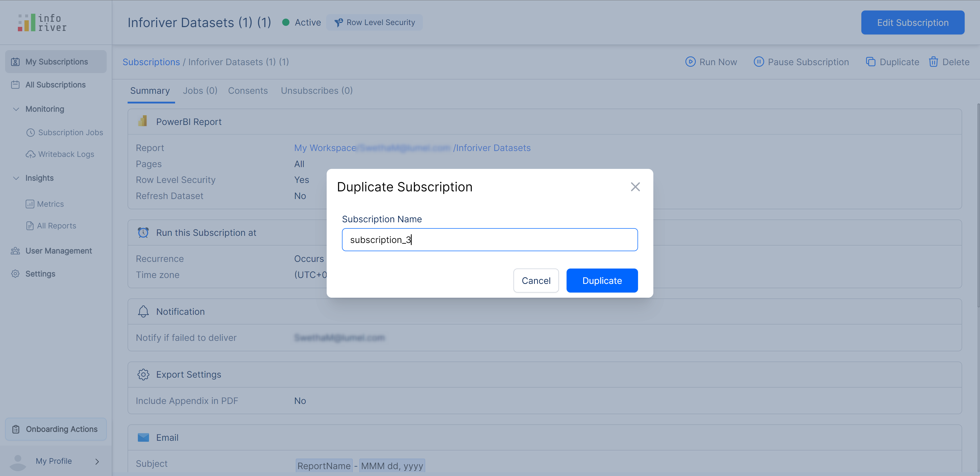Click the Duplicate copy icon in toolbar
This screenshot has height=476, width=980.
[871, 62]
